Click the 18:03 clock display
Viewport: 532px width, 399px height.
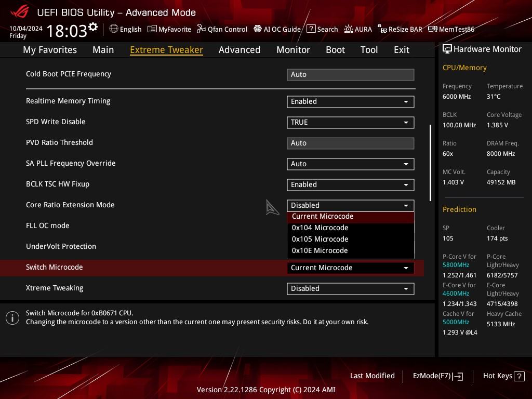point(67,31)
